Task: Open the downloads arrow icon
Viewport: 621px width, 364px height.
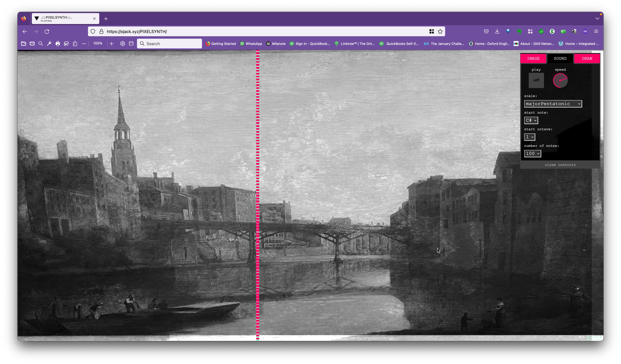Action: [497, 31]
